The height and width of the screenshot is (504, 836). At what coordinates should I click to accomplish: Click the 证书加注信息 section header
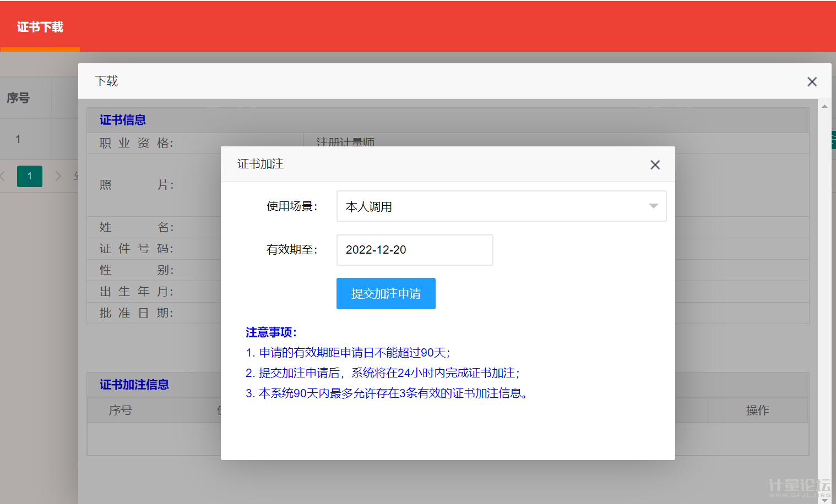[x=134, y=385]
